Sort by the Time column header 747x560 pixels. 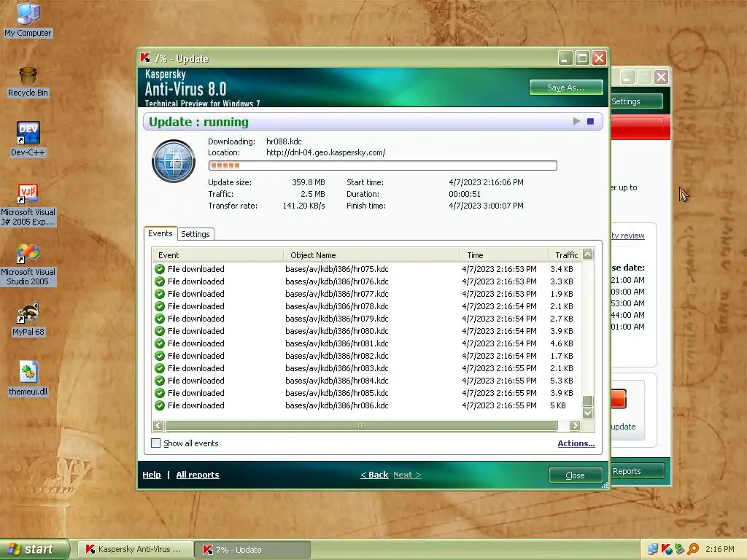click(504, 255)
